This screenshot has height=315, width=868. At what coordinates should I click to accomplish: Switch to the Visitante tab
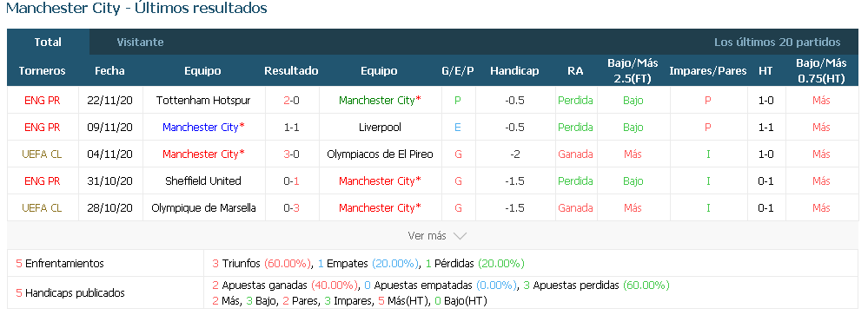point(140,42)
